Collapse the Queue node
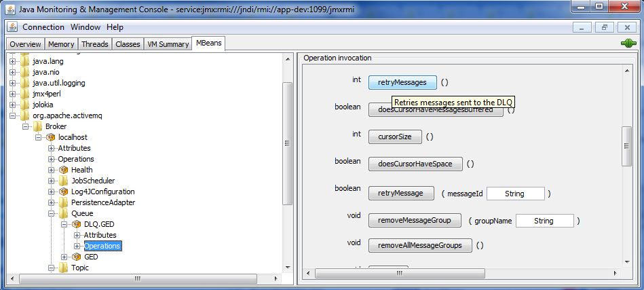644x290 pixels. coord(52,213)
